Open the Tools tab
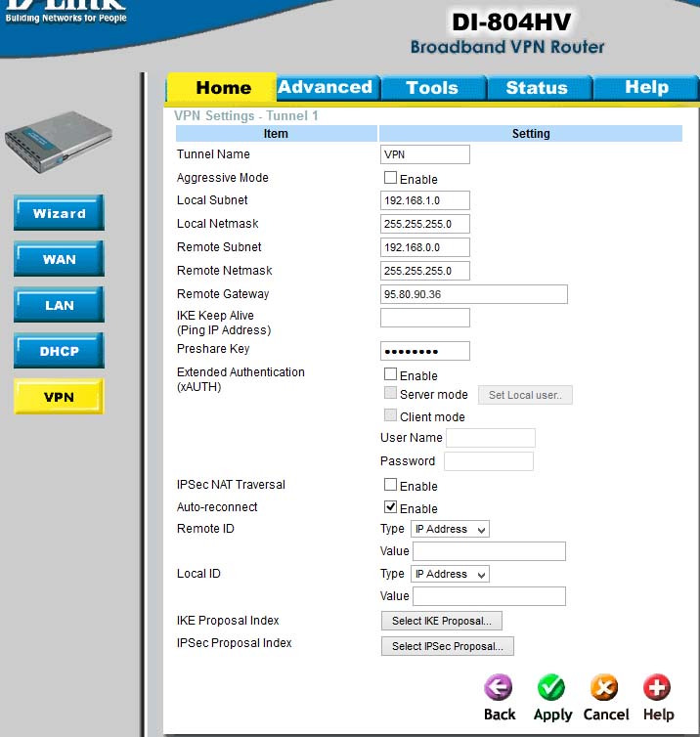 433,87
